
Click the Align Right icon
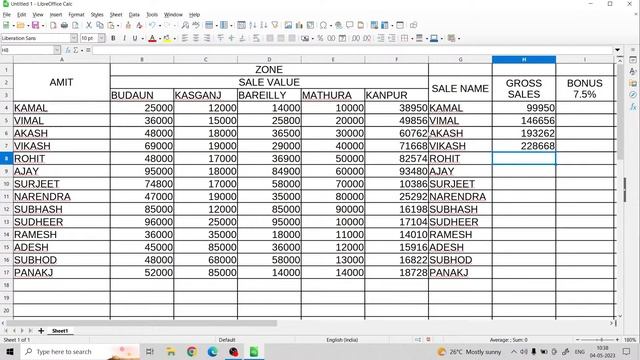tap(207, 38)
